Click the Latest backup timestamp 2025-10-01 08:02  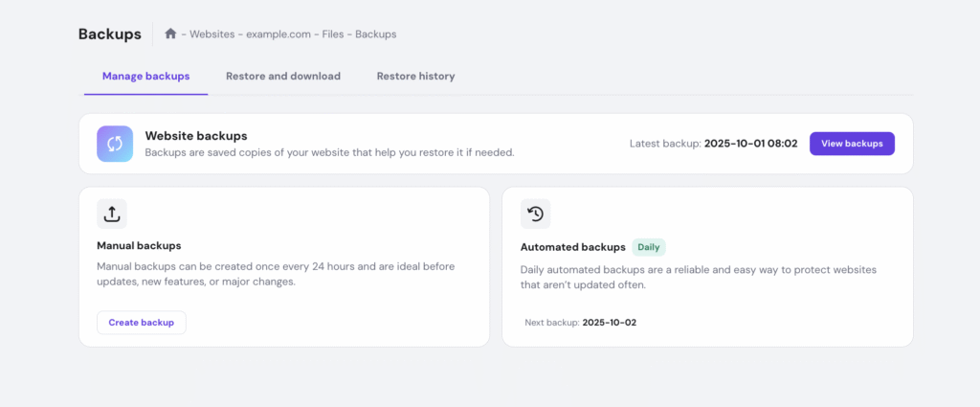point(751,144)
